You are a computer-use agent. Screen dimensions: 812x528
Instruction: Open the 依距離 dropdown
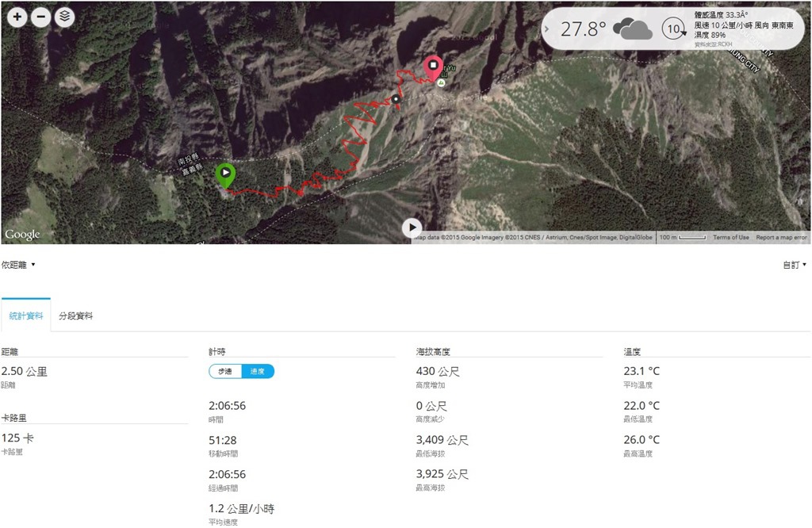[18, 265]
